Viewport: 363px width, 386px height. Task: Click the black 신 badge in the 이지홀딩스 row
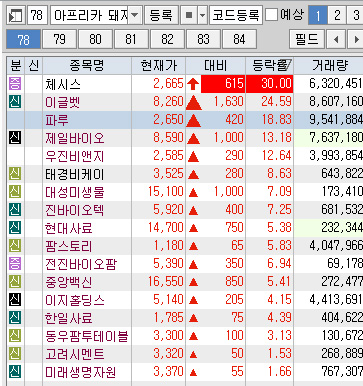pos(15,299)
